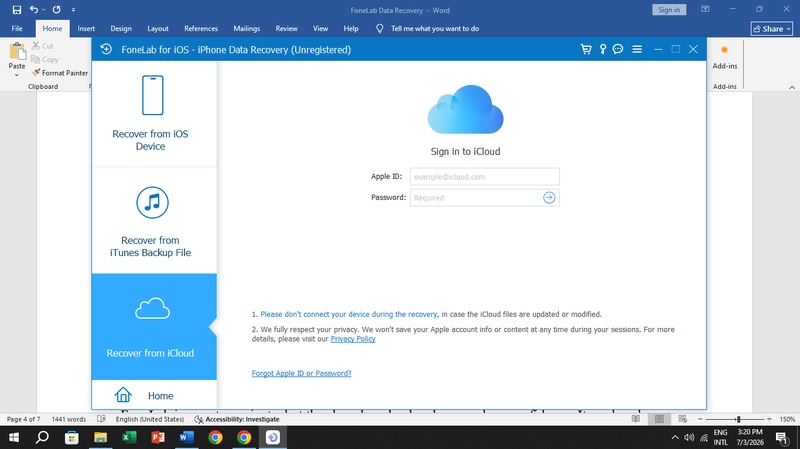This screenshot has height=449, width=800.
Task: Click the register key icon in FoneLab
Action: pos(603,49)
